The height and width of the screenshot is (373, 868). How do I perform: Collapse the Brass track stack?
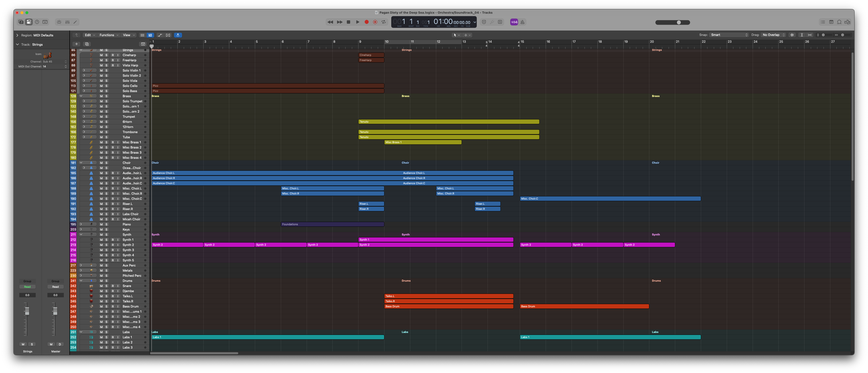click(x=81, y=96)
